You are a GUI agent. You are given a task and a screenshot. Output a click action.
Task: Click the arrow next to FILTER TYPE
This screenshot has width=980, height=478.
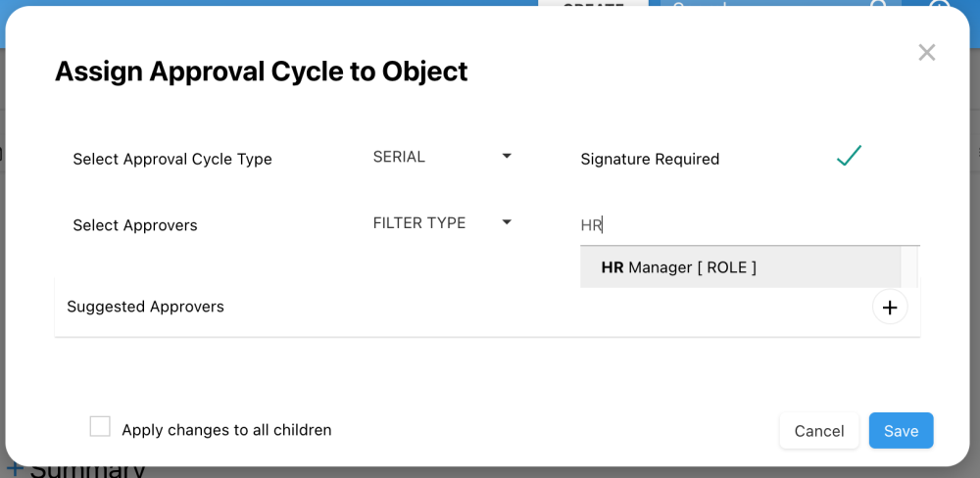507,222
